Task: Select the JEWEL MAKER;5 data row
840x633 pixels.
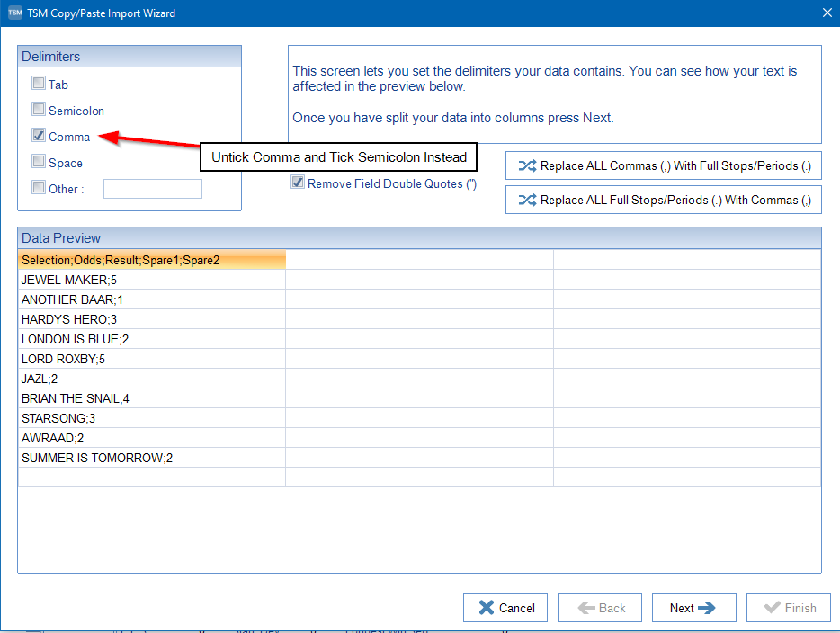Action: click(151, 280)
